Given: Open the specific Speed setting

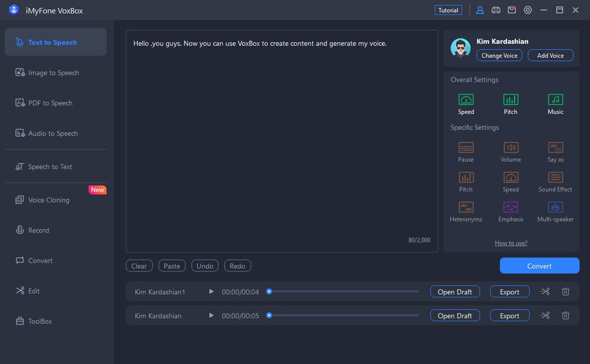Looking at the screenshot, I should tap(510, 182).
